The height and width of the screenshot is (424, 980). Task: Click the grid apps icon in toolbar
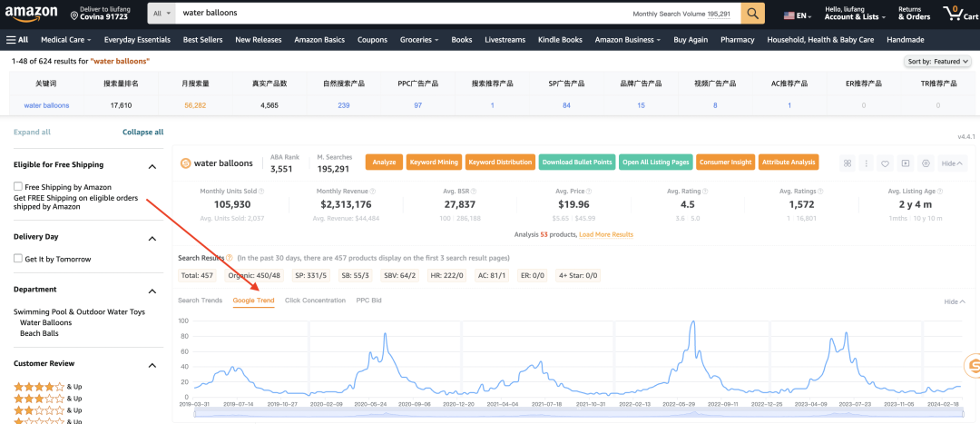tap(848, 163)
